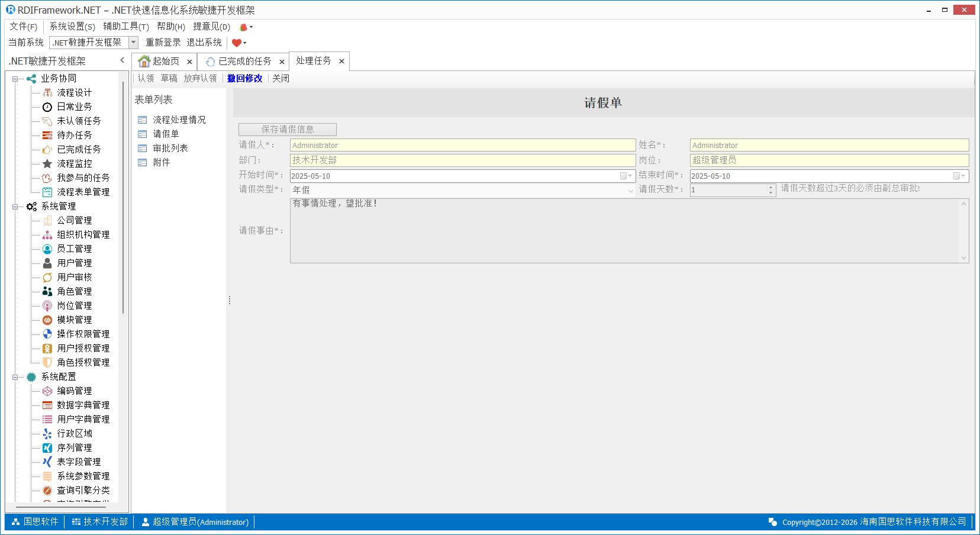Open 用户管理 person icon item
Viewport: 980px width, 535px height.
(47, 263)
